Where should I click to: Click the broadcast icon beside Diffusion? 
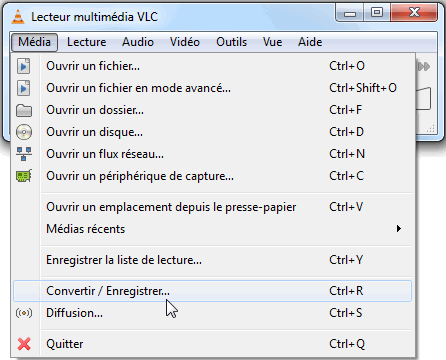coord(24,313)
